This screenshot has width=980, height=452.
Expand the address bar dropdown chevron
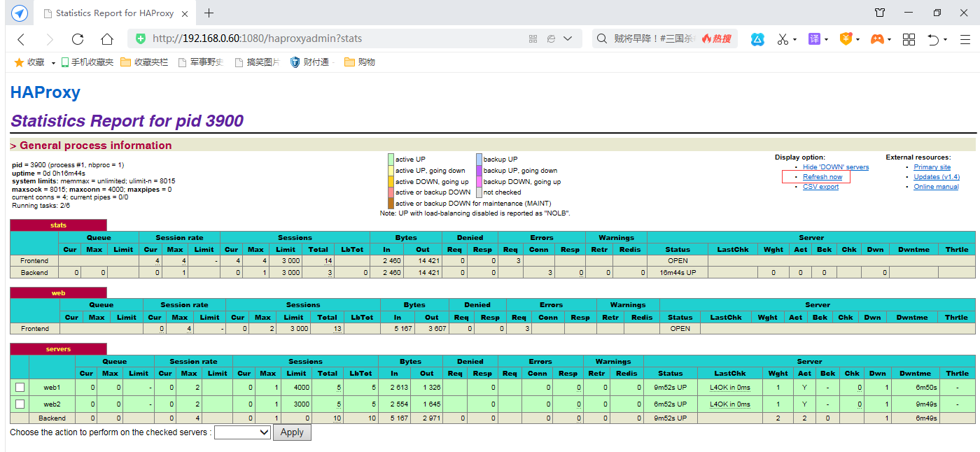[568, 38]
